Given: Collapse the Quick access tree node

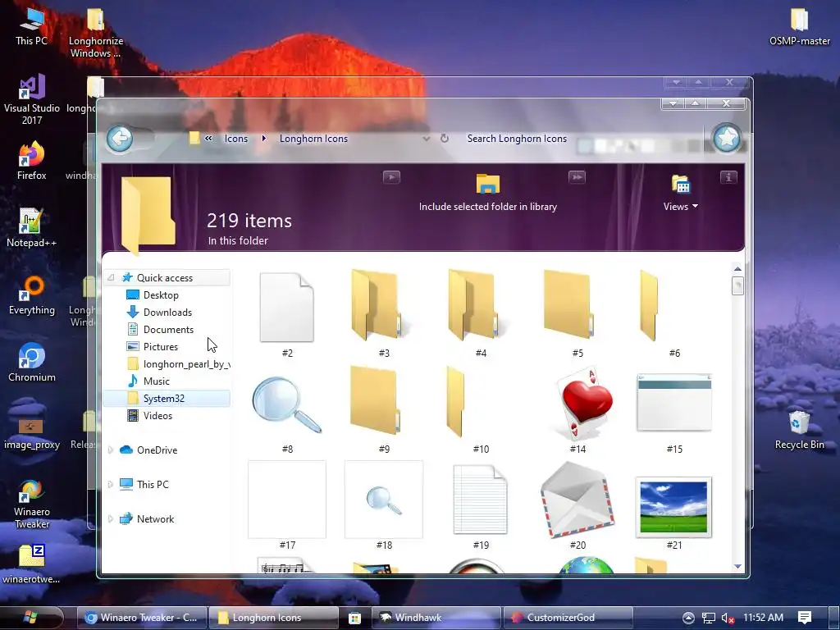Looking at the screenshot, I should point(111,277).
